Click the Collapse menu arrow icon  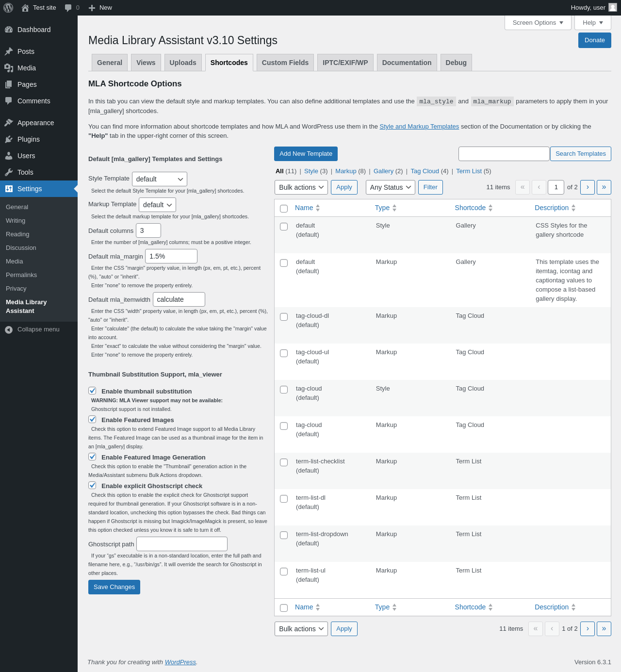(9, 329)
